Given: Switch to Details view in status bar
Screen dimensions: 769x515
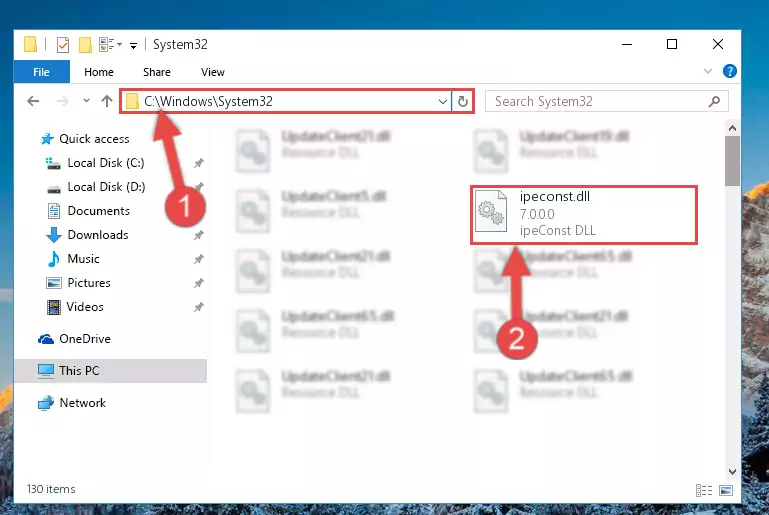Looking at the screenshot, I should point(704,490).
